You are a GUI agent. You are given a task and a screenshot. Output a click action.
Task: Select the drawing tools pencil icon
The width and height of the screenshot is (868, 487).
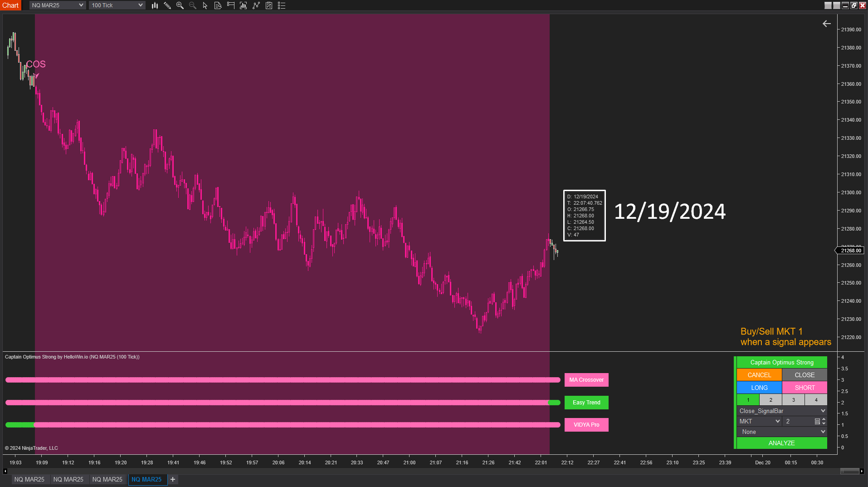(167, 5)
